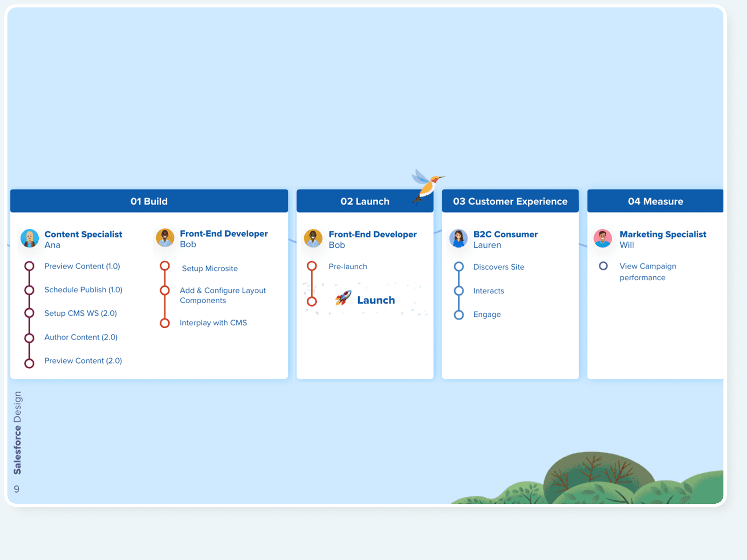Click Bob's avatar in the Build column
The image size is (747, 560).
point(165,238)
